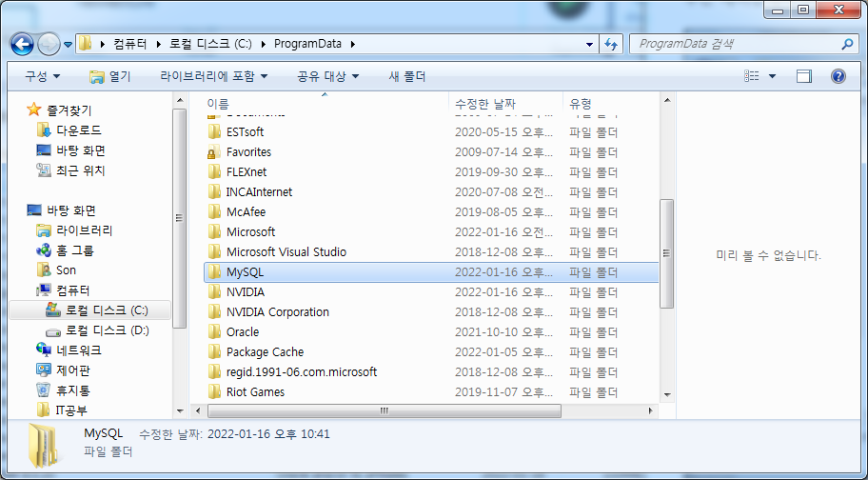The image size is (868, 480).
Task: Click ProgramData breadcrumb segment
Action: coord(307,44)
